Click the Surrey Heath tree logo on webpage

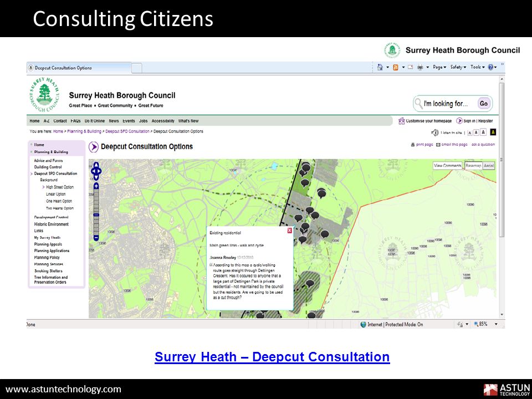44,95
